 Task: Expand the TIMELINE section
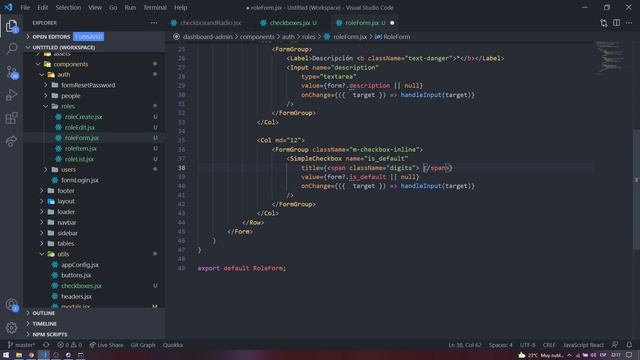tap(44, 324)
